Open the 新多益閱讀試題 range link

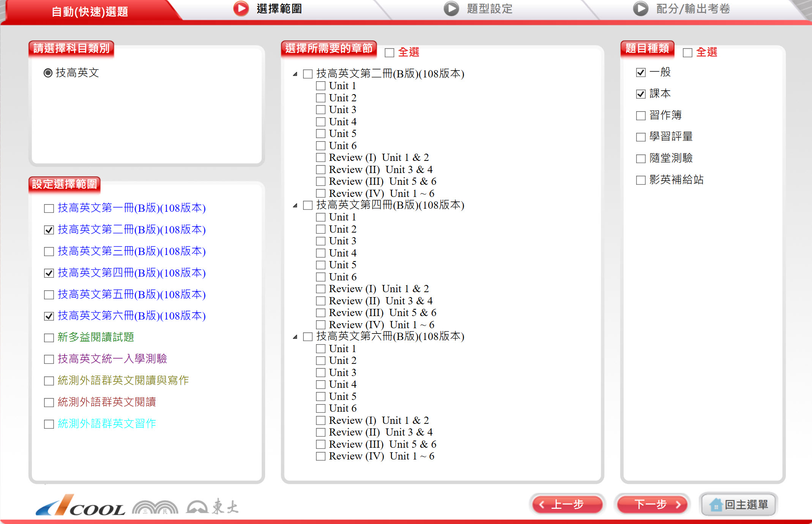[96, 337]
